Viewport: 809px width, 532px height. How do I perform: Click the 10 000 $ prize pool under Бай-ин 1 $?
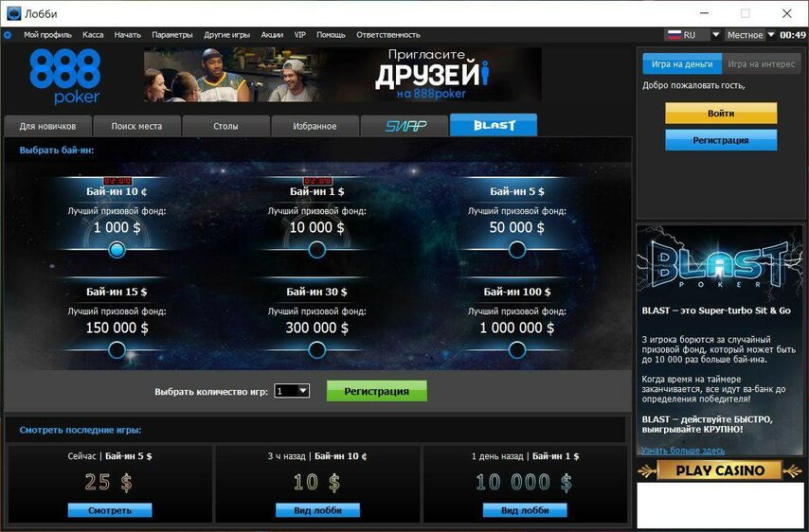click(x=316, y=227)
